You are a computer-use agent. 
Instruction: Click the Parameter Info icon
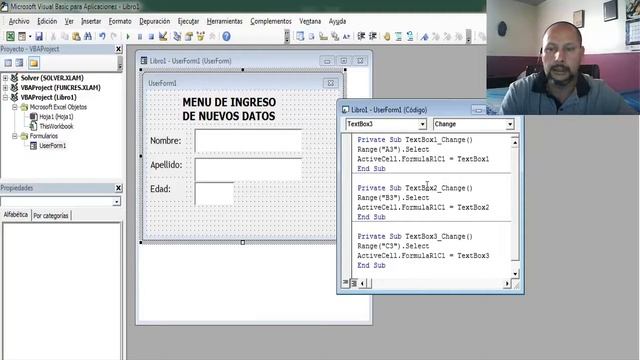[335, 36]
